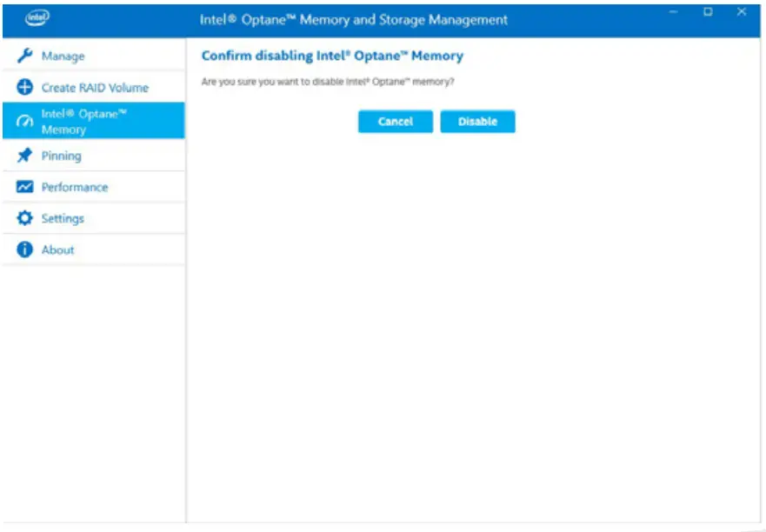Click the Optane Memory gauge icon

24,121
